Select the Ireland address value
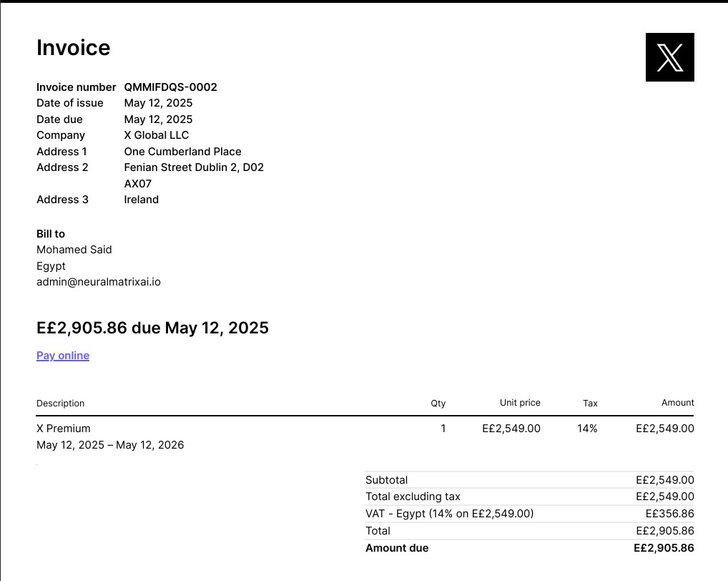Image resolution: width=728 pixels, height=581 pixels. click(x=141, y=199)
